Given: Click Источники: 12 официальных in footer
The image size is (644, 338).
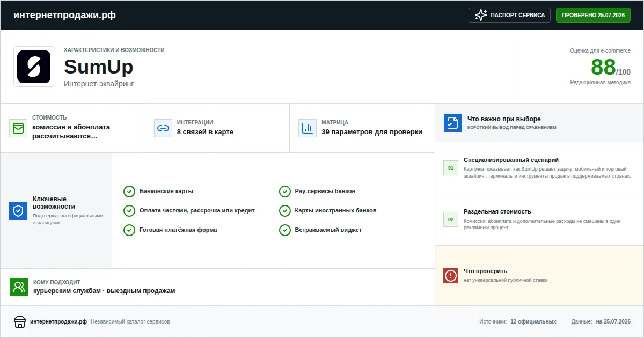Looking at the screenshot, I should [518, 322].
